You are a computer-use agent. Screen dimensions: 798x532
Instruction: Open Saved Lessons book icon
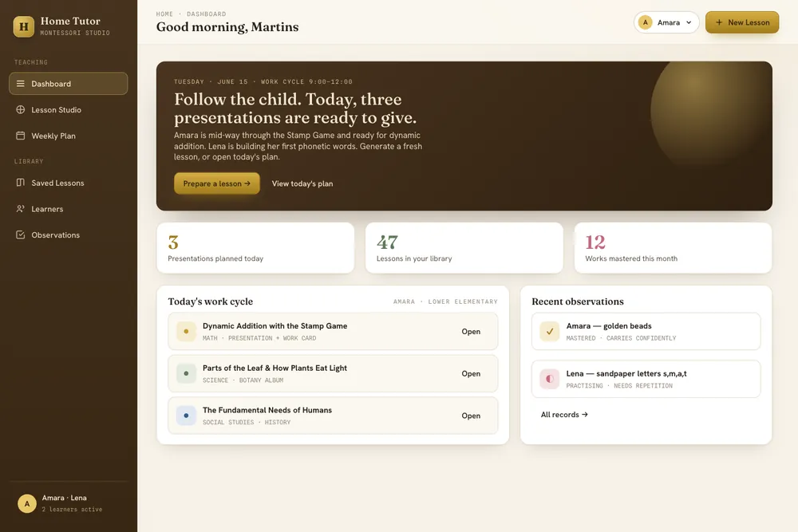pyautogui.click(x=21, y=182)
